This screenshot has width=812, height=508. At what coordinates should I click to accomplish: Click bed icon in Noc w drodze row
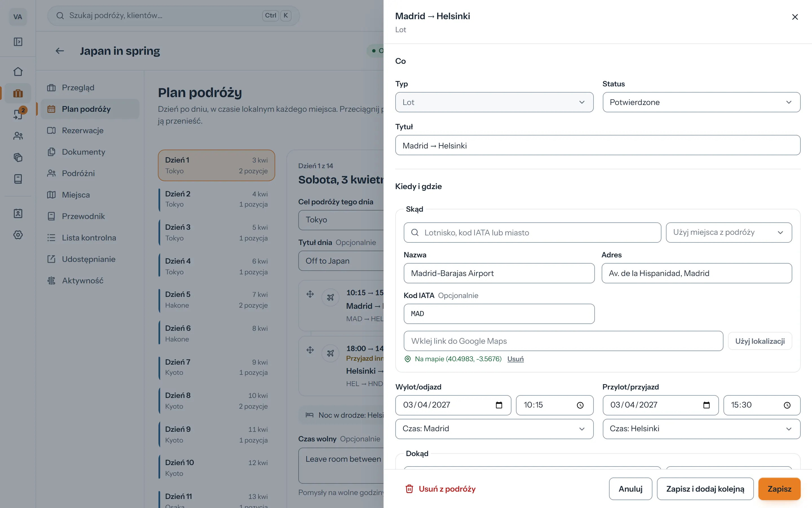click(x=309, y=415)
